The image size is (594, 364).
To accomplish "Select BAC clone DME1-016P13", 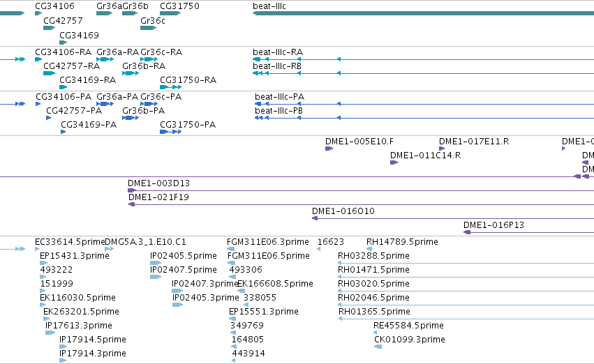I will (x=528, y=232).
